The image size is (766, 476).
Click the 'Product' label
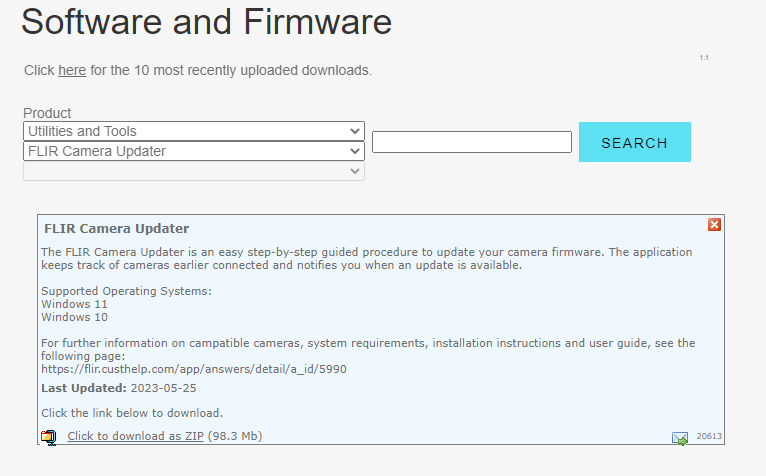(x=47, y=113)
